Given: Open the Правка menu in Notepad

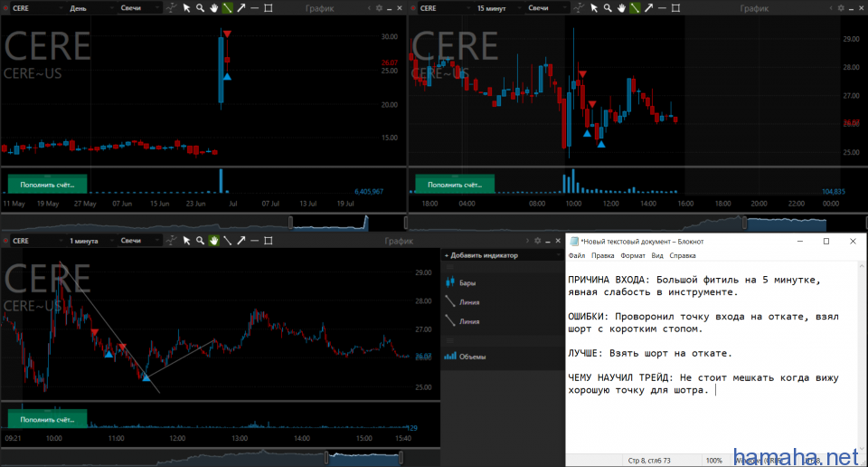Looking at the screenshot, I should [x=602, y=256].
